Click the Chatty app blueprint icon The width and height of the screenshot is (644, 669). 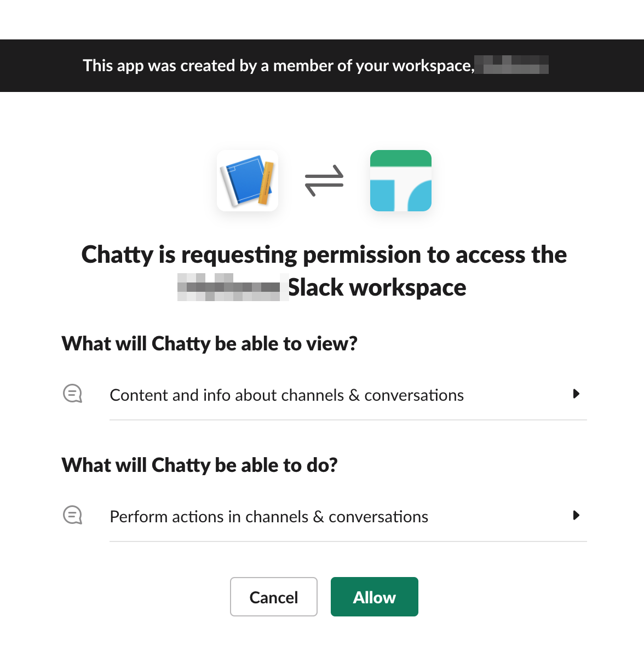(x=248, y=181)
